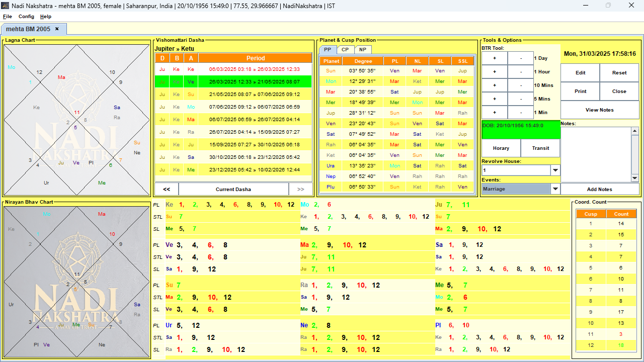This screenshot has height=362, width=644.
Task: Select the Mon row in planet table
Action: pyautogui.click(x=397, y=81)
